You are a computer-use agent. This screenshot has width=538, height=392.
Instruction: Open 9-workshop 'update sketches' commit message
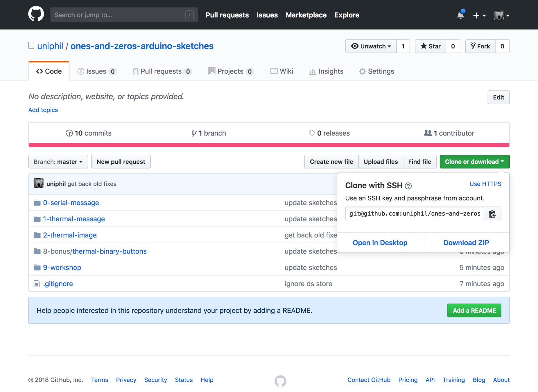pyautogui.click(x=311, y=268)
